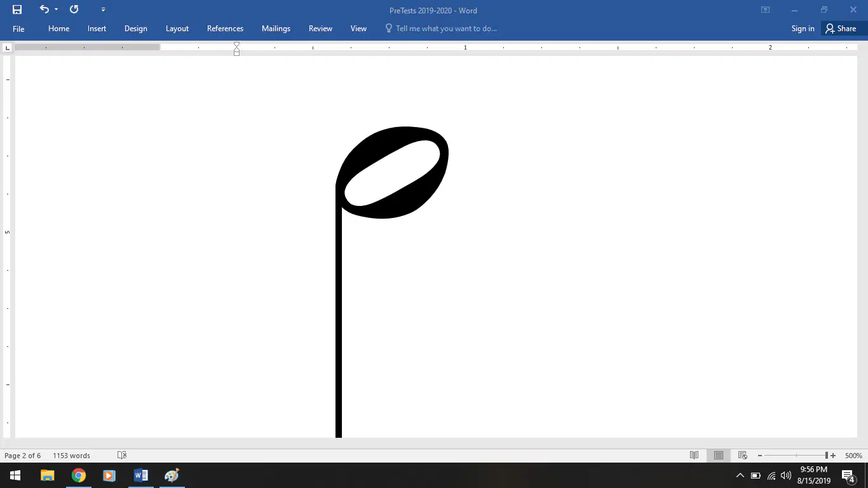Open the proofing errors icon in status bar
This screenshot has height=488, width=868.
click(x=122, y=456)
